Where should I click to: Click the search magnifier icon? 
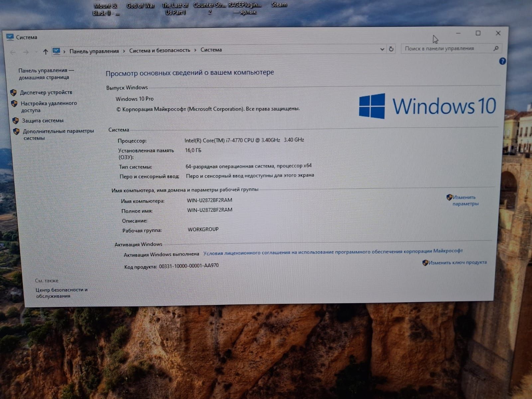pyautogui.click(x=496, y=49)
